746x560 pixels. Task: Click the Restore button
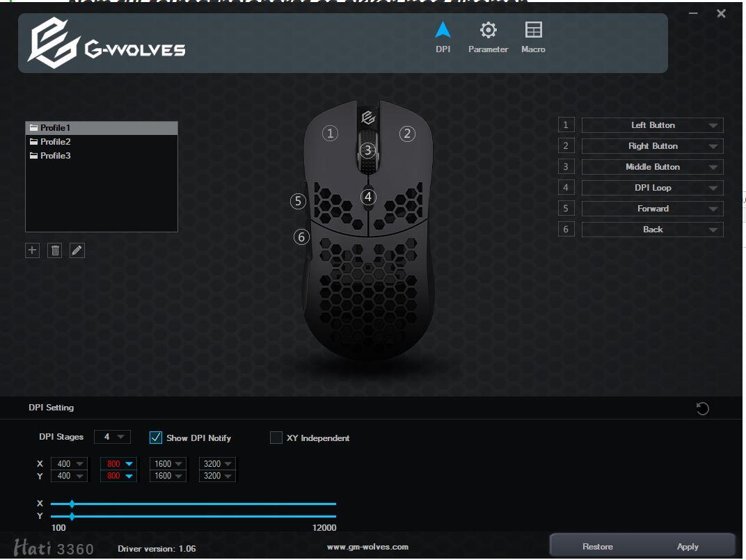coord(597,546)
